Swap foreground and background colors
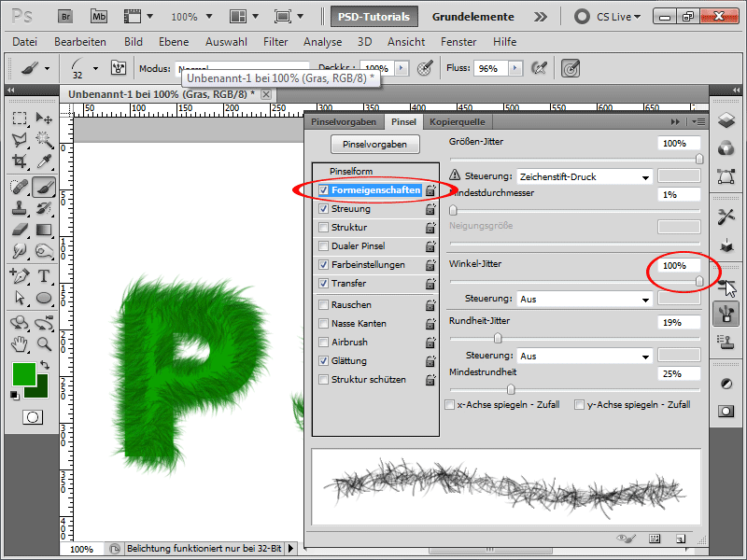Image resolution: width=747 pixels, height=560 pixels. click(x=45, y=365)
